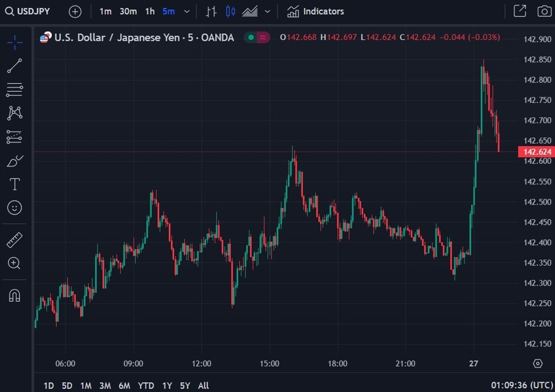
Task: Open the Indicators dialog
Action: (315, 12)
